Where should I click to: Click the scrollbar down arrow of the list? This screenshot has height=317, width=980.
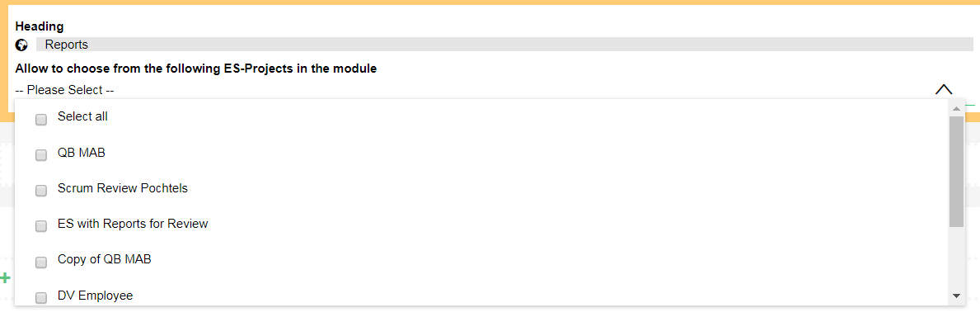click(956, 295)
